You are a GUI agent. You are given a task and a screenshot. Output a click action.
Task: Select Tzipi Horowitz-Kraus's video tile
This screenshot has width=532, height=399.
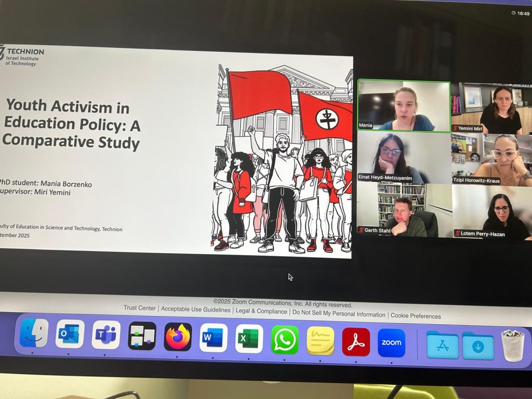tap(492, 159)
